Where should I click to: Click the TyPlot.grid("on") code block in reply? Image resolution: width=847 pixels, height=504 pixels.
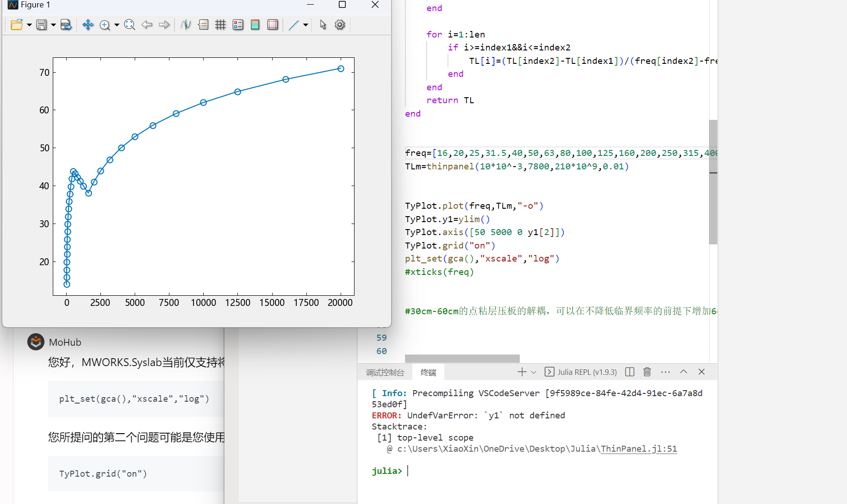tap(136, 474)
